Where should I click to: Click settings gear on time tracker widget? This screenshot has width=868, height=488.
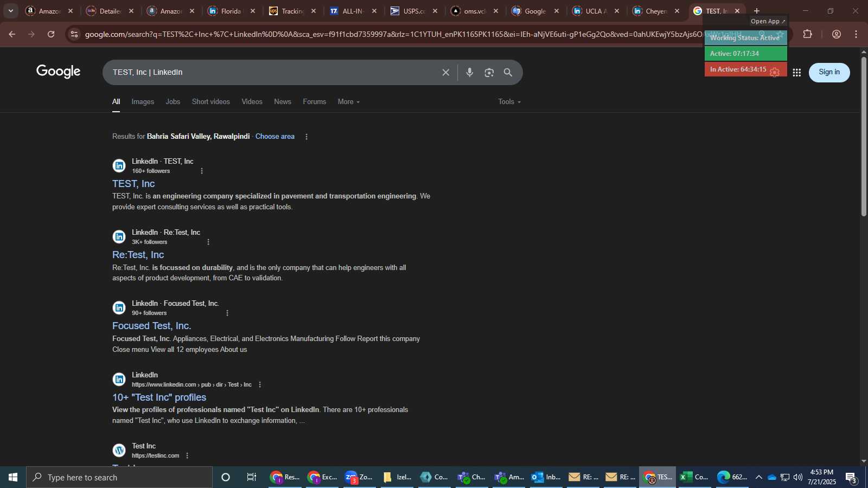[x=775, y=72]
